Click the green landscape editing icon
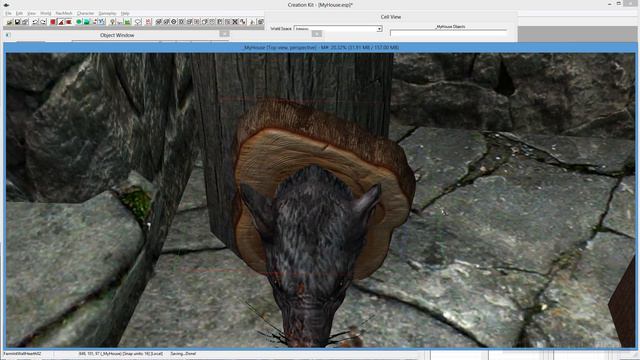 coord(127,22)
